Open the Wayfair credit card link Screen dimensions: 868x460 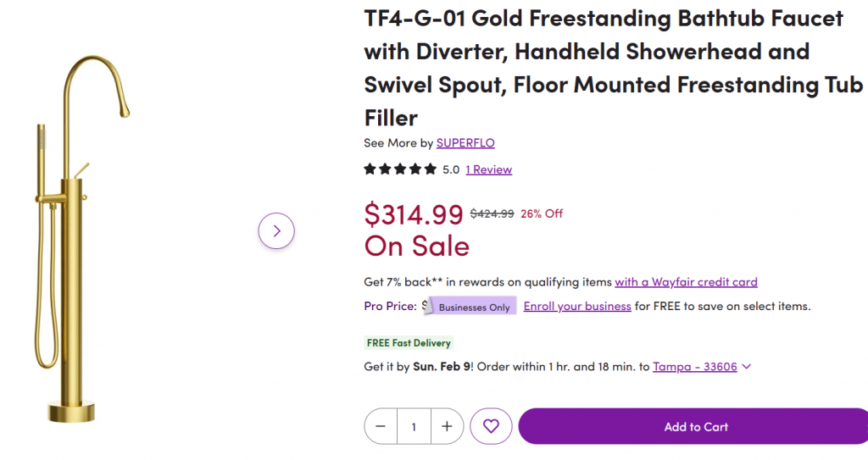(686, 282)
